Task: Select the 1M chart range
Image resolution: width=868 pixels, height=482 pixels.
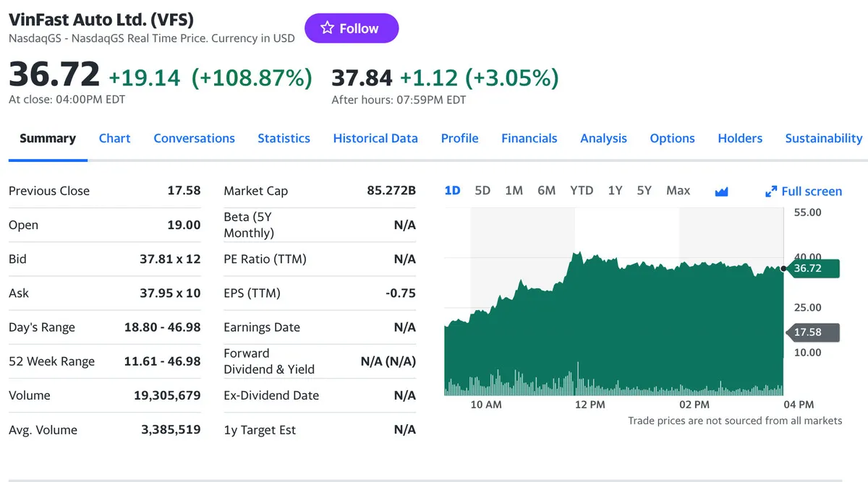Action: pos(514,191)
